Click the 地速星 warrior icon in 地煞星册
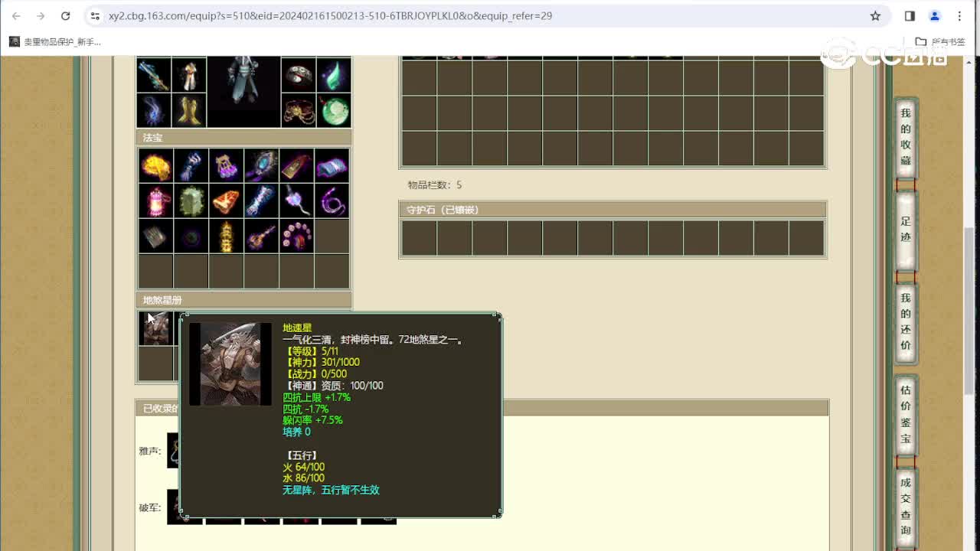This screenshot has width=980, height=551. click(x=155, y=328)
